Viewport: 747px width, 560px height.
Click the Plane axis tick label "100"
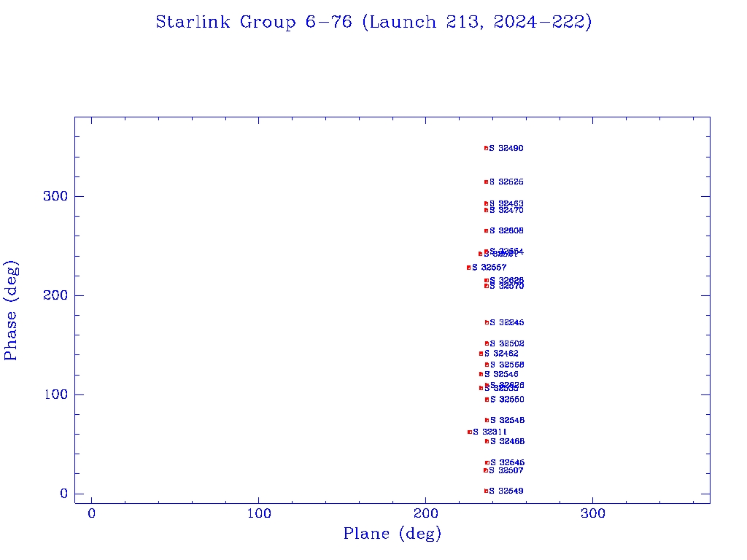coord(259,514)
